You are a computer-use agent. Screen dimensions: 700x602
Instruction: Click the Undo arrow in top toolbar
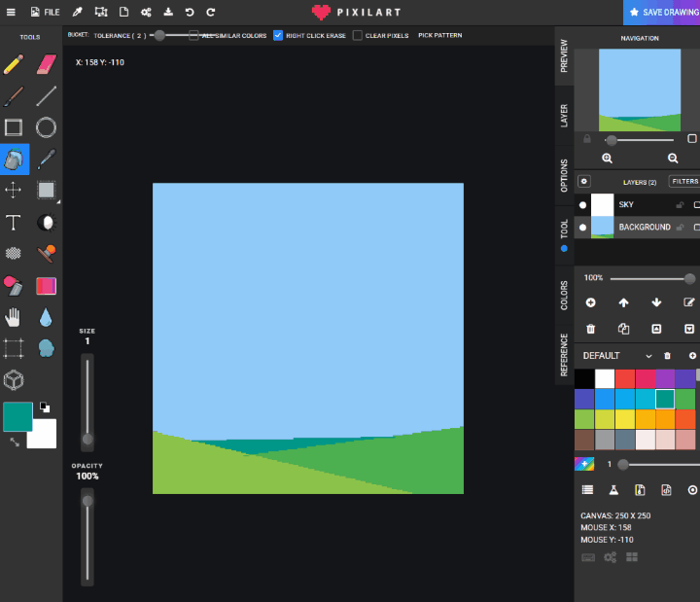tap(190, 12)
